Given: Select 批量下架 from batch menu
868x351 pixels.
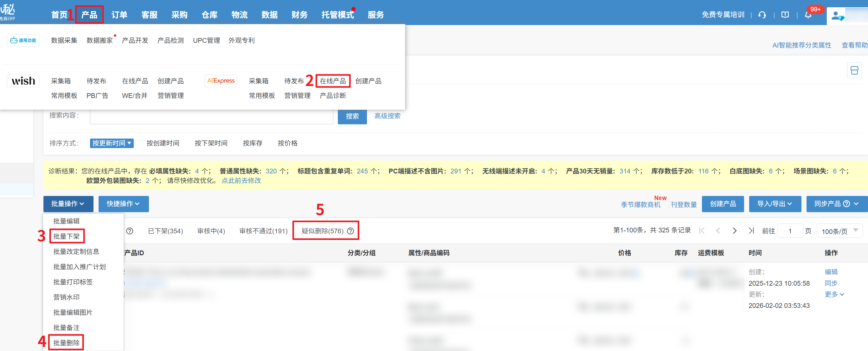Looking at the screenshot, I should [66, 236].
